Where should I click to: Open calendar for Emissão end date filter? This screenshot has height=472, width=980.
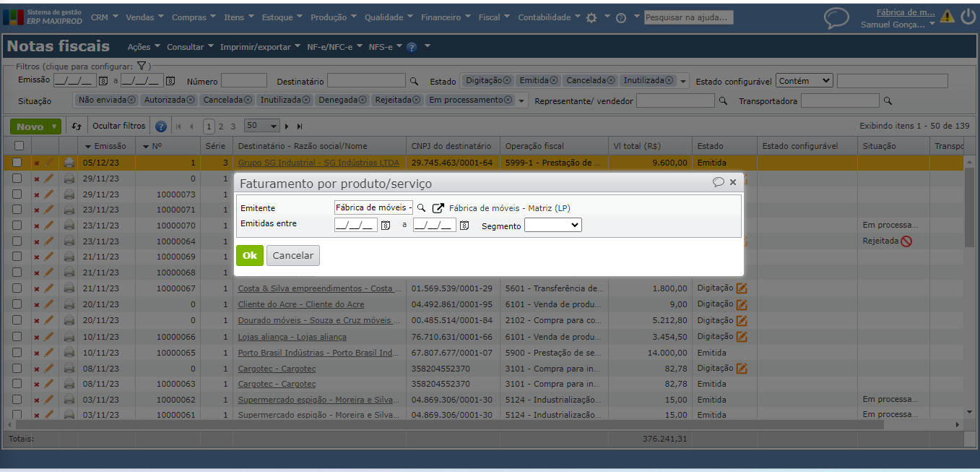click(170, 81)
